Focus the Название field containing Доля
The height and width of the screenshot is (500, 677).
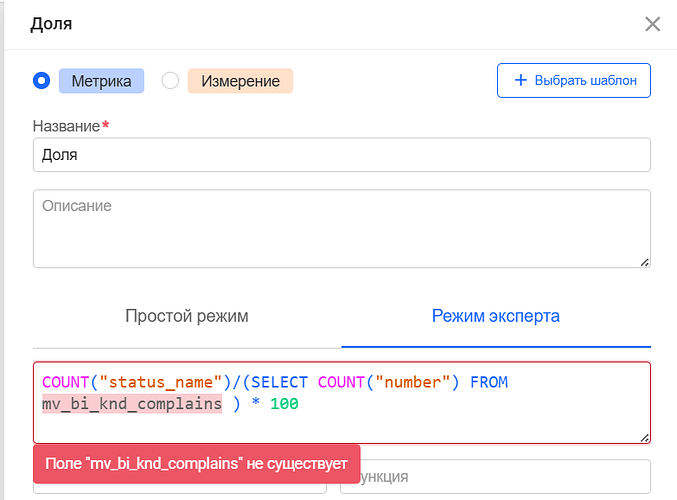click(x=342, y=155)
